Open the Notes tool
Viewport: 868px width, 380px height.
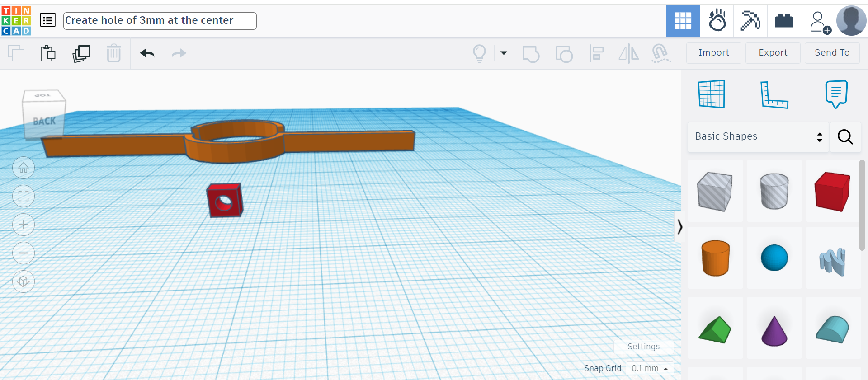pyautogui.click(x=836, y=94)
